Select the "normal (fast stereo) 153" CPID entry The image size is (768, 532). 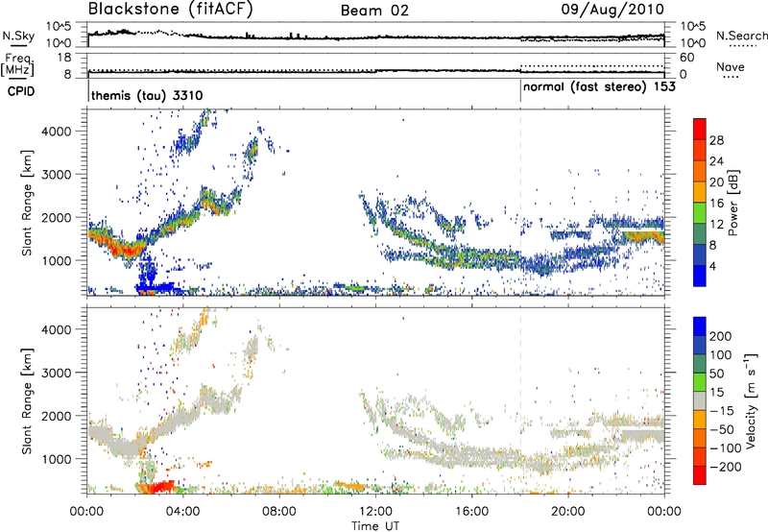point(599,87)
